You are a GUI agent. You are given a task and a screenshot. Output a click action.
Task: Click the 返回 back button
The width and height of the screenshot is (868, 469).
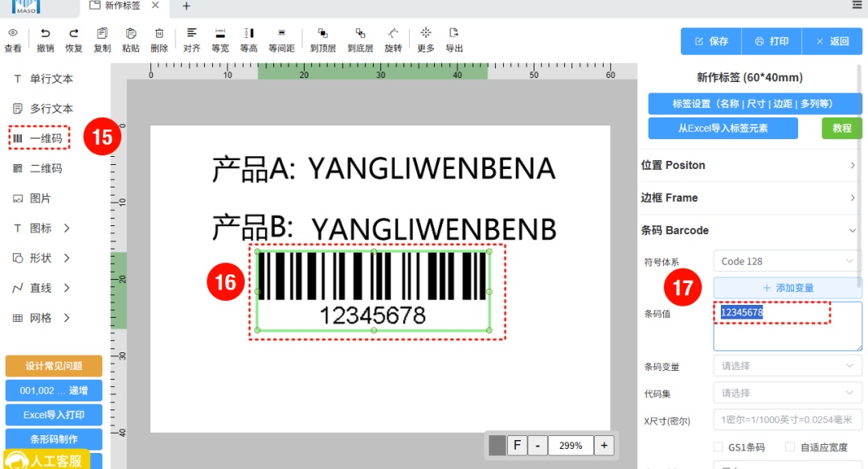[832, 41]
